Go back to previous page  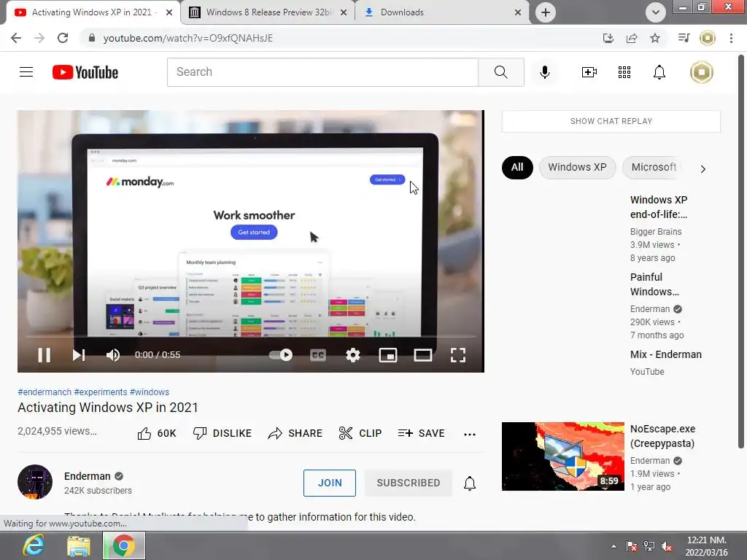pyautogui.click(x=16, y=38)
